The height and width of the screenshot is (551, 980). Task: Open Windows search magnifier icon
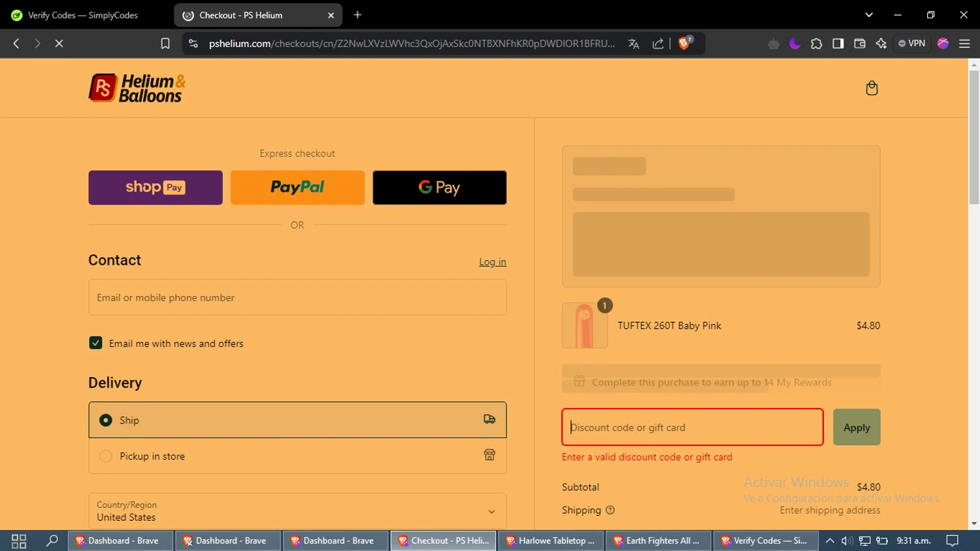tap(52, 541)
